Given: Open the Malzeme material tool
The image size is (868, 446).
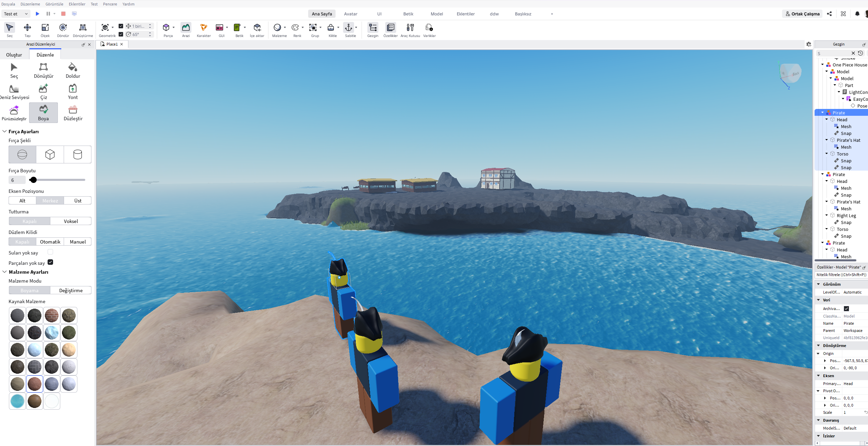Looking at the screenshot, I should coord(278,30).
